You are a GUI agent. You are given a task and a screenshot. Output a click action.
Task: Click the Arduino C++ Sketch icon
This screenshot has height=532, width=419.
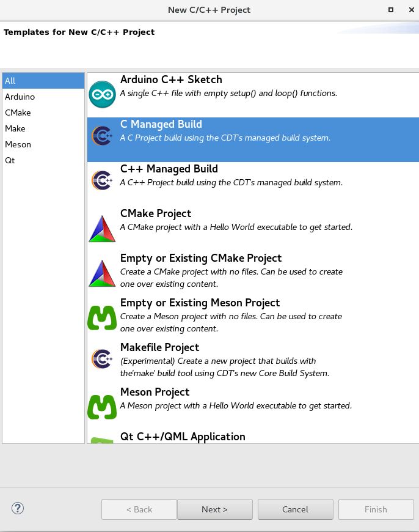point(102,94)
